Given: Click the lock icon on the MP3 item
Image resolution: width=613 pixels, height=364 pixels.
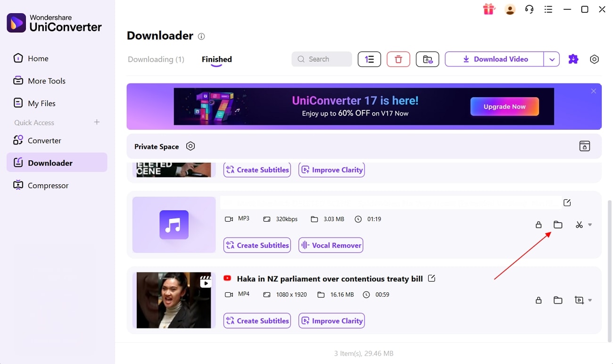Looking at the screenshot, I should pyautogui.click(x=538, y=225).
